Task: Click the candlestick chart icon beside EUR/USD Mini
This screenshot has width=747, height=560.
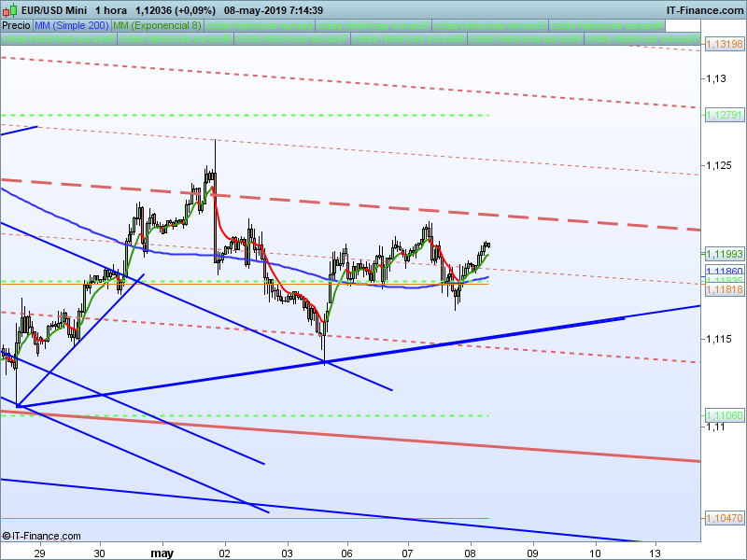Action: (x=9, y=10)
